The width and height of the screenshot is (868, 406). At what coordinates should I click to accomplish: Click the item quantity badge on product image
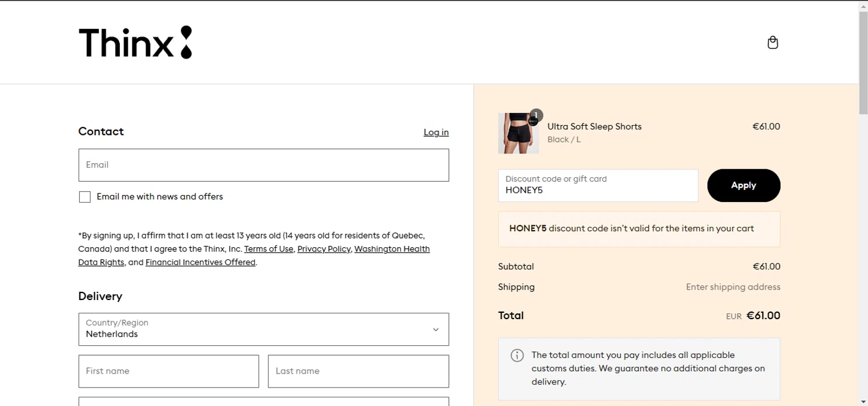(536, 115)
